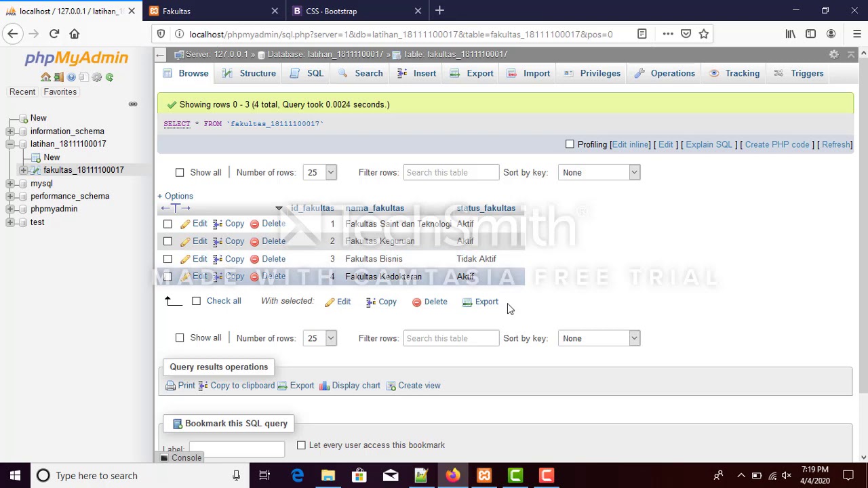
Task: Click Edit inline link
Action: click(x=630, y=144)
